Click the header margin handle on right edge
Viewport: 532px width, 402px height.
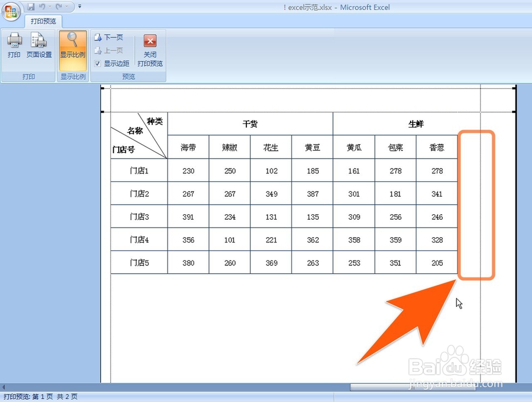(514, 112)
